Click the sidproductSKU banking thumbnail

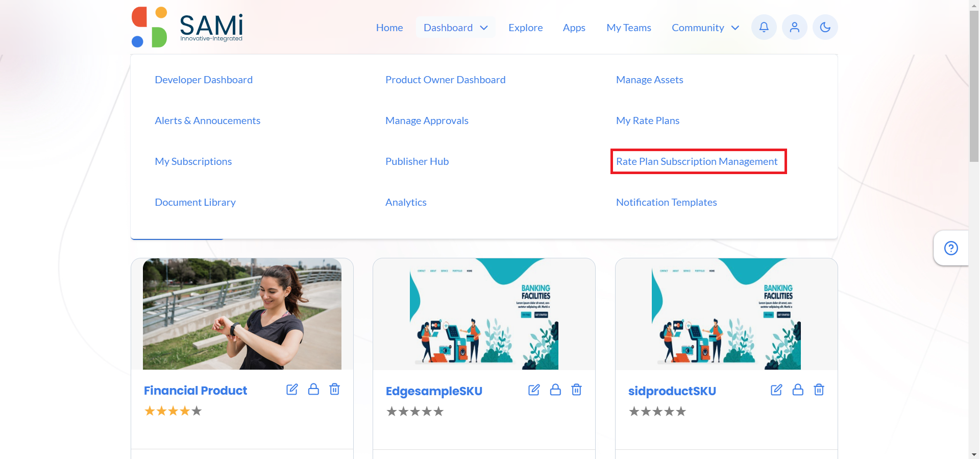click(x=726, y=314)
